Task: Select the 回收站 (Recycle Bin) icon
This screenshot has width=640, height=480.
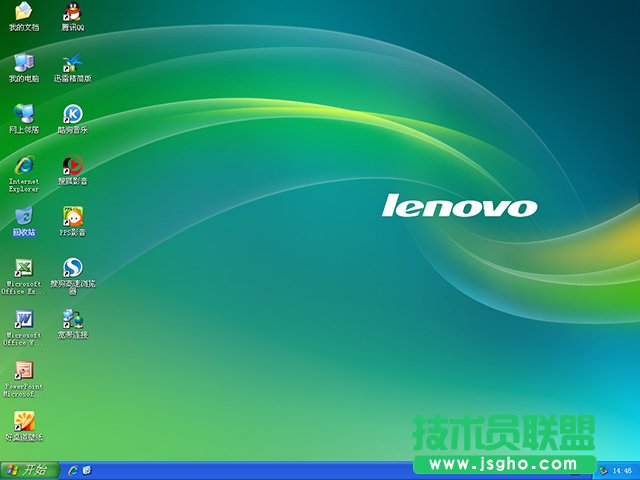Action: [24, 216]
